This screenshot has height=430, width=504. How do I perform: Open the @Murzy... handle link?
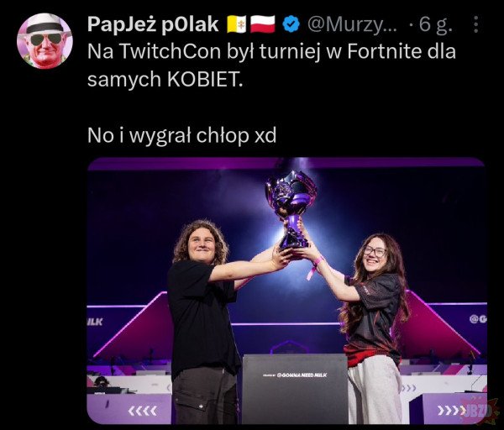(x=352, y=24)
